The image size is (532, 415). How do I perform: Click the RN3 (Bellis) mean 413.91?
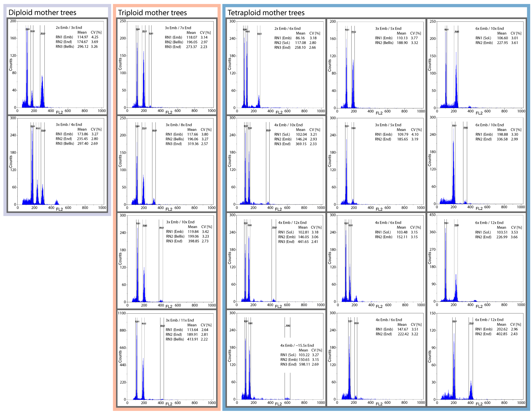tap(192, 339)
